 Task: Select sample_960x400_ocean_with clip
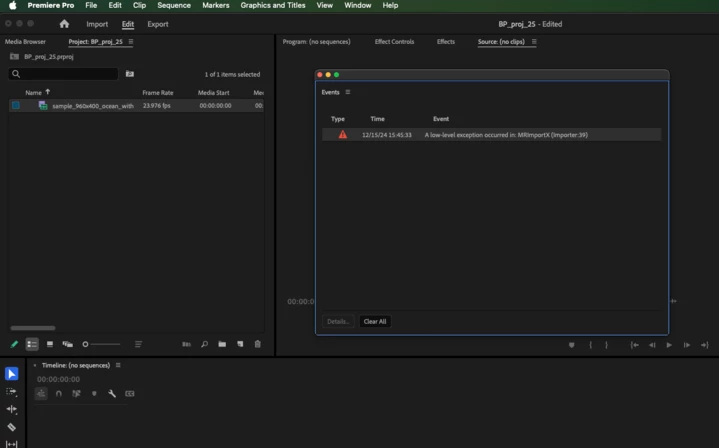(93, 105)
